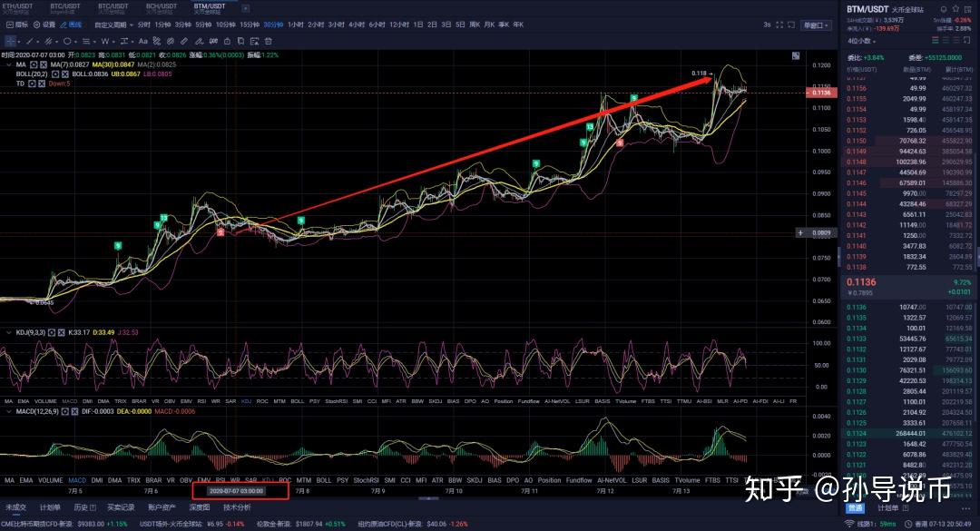Open settings gear for TD indicator
The height and width of the screenshot is (531, 980).
[32, 84]
